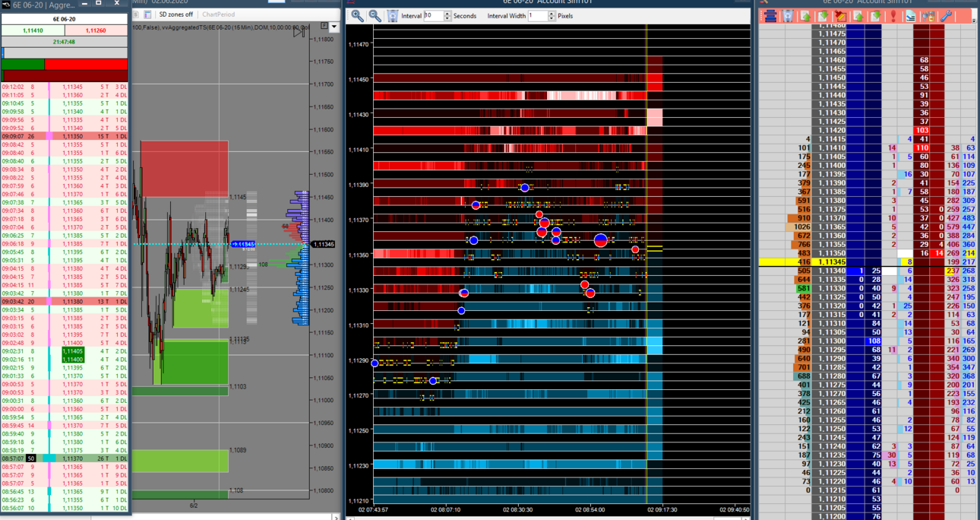Image resolution: width=980 pixels, height=520 pixels.
Task: Click the Interval Width pixels input field
Action: pyautogui.click(x=537, y=15)
